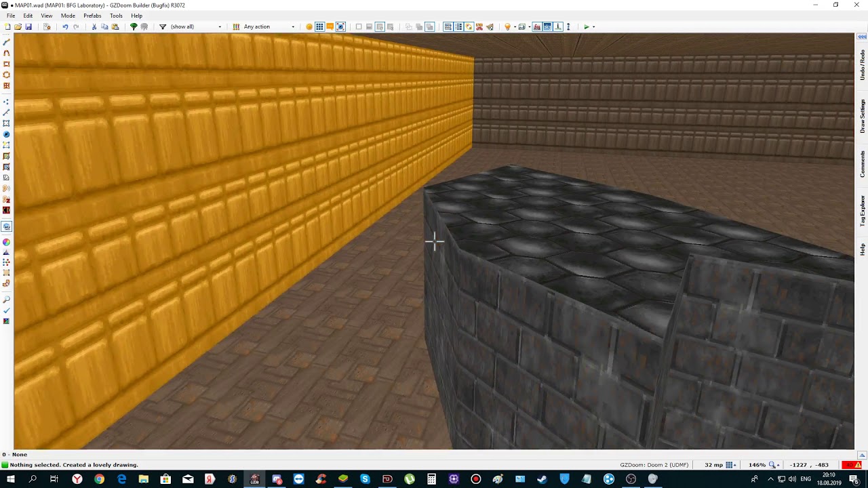Copy the selection
868x488 pixels.
[x=104, y=26]
